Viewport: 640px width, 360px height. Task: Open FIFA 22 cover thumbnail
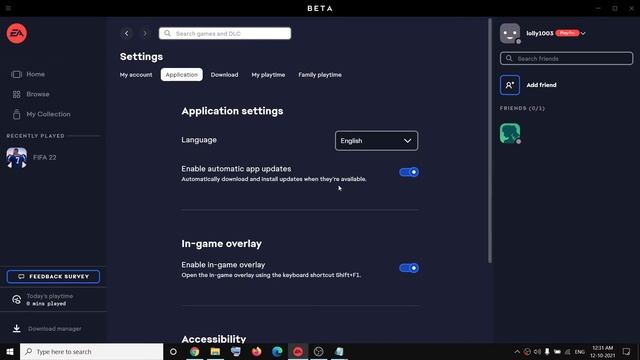(17, 158)
